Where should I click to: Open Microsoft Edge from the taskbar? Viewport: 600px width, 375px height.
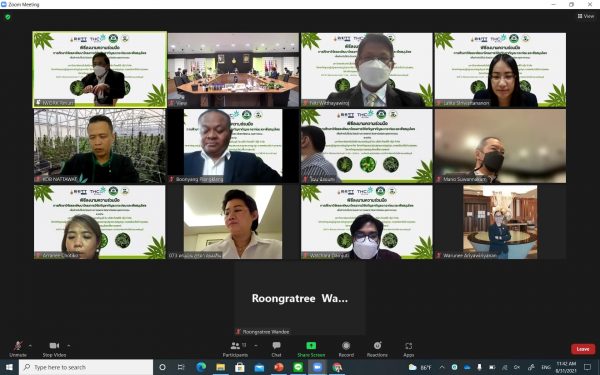tap(201, 367)
